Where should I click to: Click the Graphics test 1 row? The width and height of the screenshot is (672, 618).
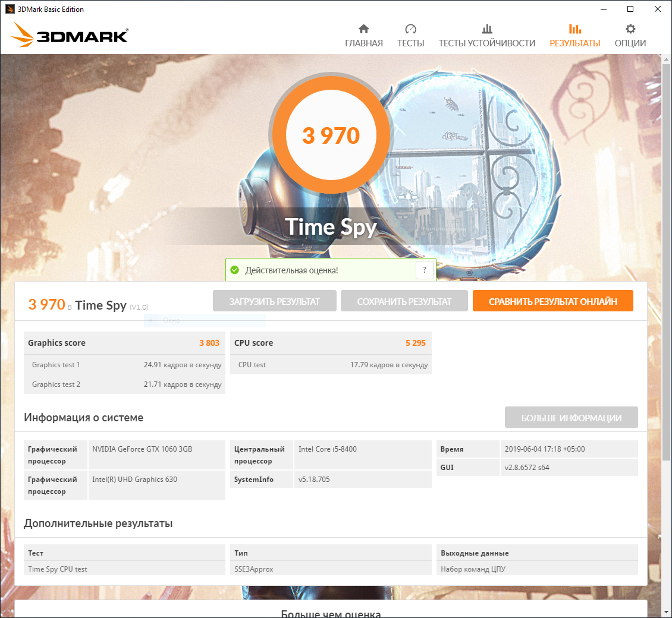coord(124,365)
